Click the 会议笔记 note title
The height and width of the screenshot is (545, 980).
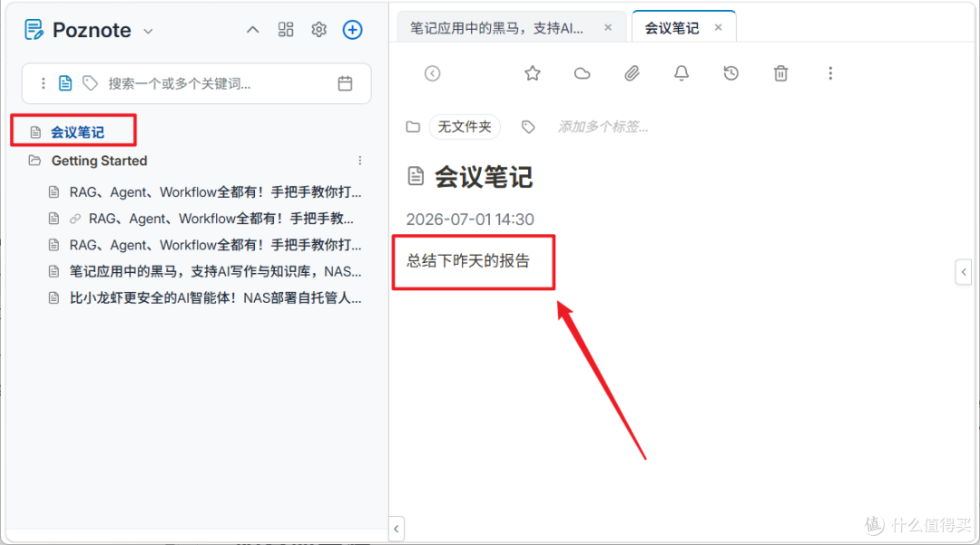(484, 177)
